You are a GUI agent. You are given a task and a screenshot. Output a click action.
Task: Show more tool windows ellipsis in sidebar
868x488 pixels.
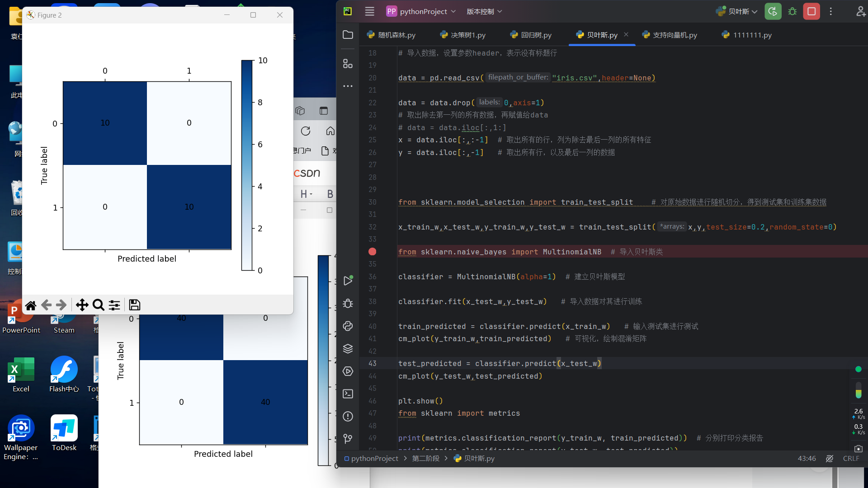point(348,86)
